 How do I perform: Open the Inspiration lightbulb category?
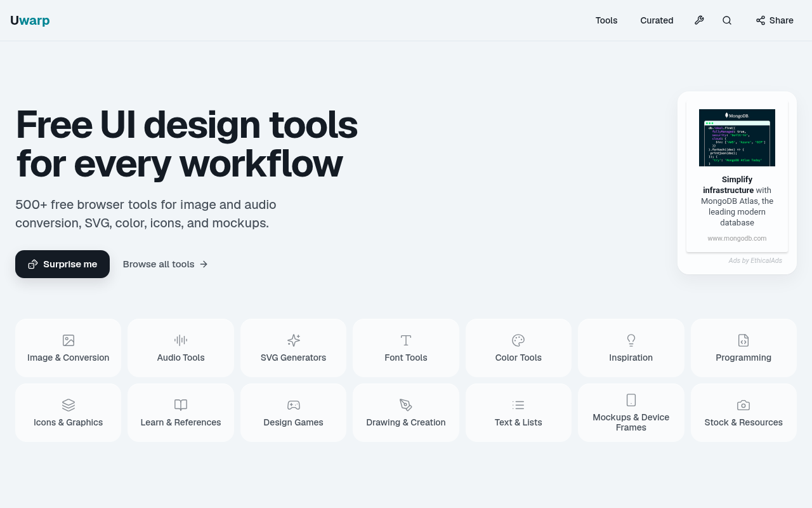(631, 348)
